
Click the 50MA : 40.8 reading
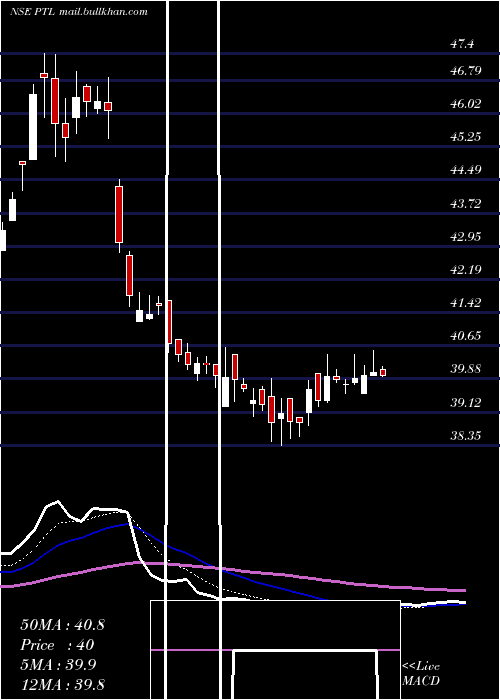click(62, 625)
